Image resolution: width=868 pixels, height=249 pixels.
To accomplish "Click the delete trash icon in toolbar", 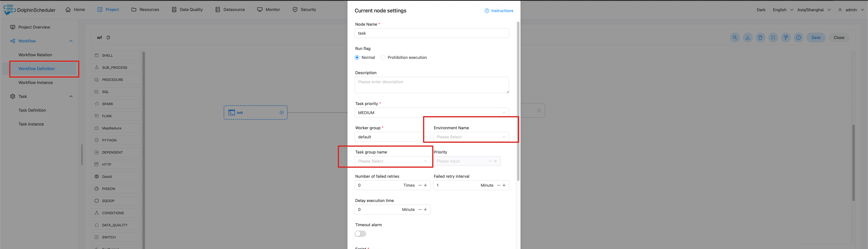I will click(x=761, y=37).
